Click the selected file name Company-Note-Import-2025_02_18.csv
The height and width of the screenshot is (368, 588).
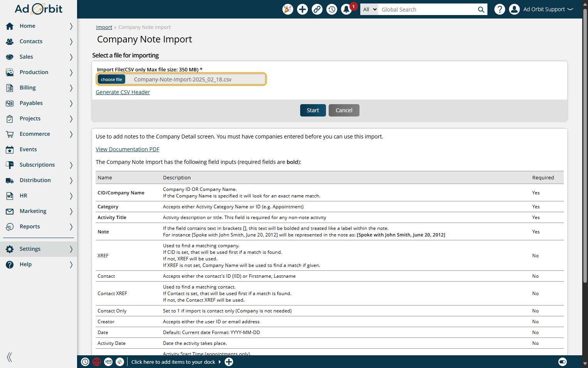tap(183, 79)
